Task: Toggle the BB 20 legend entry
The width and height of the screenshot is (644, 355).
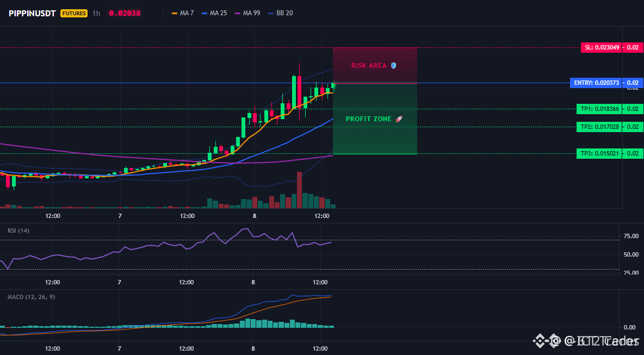Action: click(281, 13)
